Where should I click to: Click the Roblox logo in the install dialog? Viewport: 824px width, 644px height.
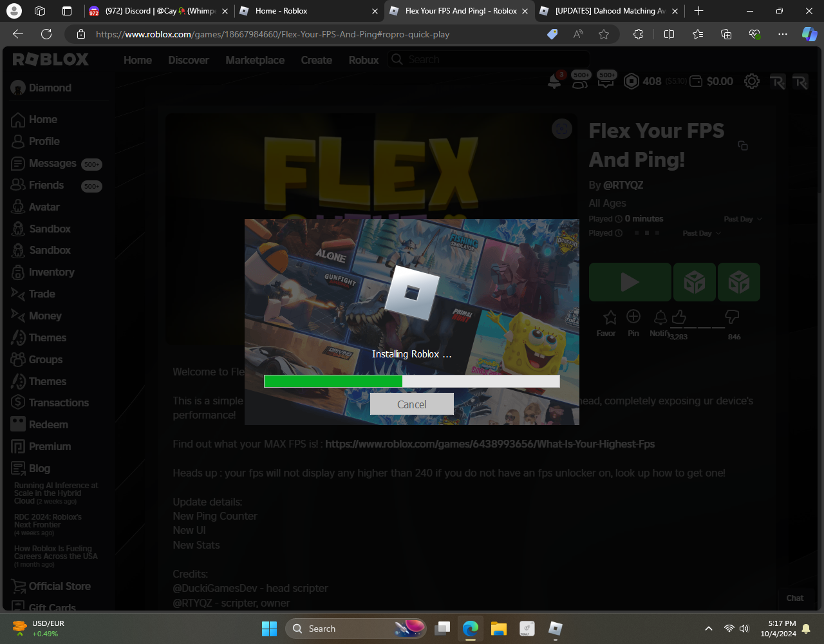coord(412,294)
